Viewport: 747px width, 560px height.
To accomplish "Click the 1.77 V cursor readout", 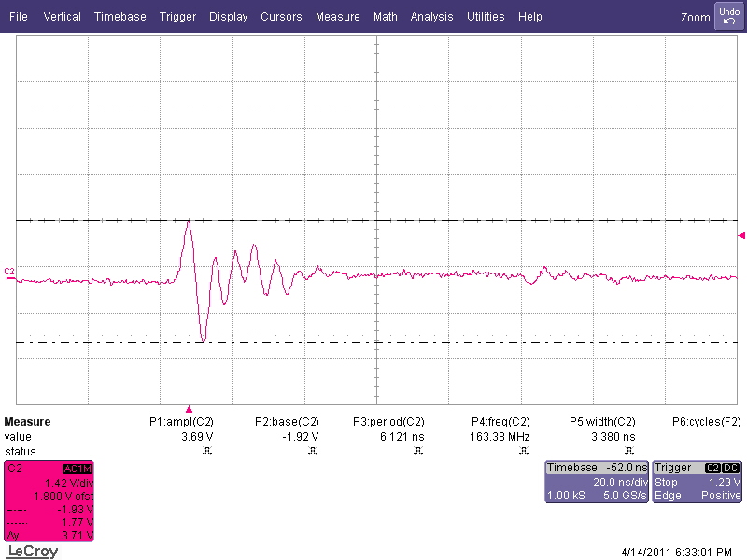I will [78, 523].
